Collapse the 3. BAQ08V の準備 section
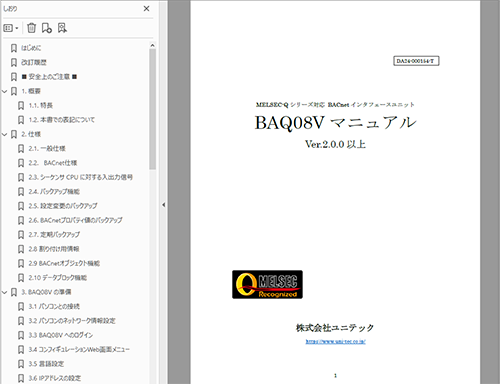 pyautogui.click(x=4, y=292)
